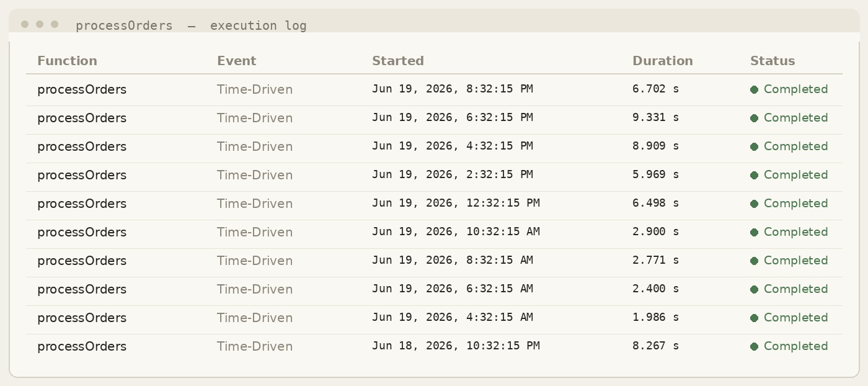The width and height of the screenshot is (868, 386).
Task: Click the 9.331 s duration value
Action: [x=655, y=117]
